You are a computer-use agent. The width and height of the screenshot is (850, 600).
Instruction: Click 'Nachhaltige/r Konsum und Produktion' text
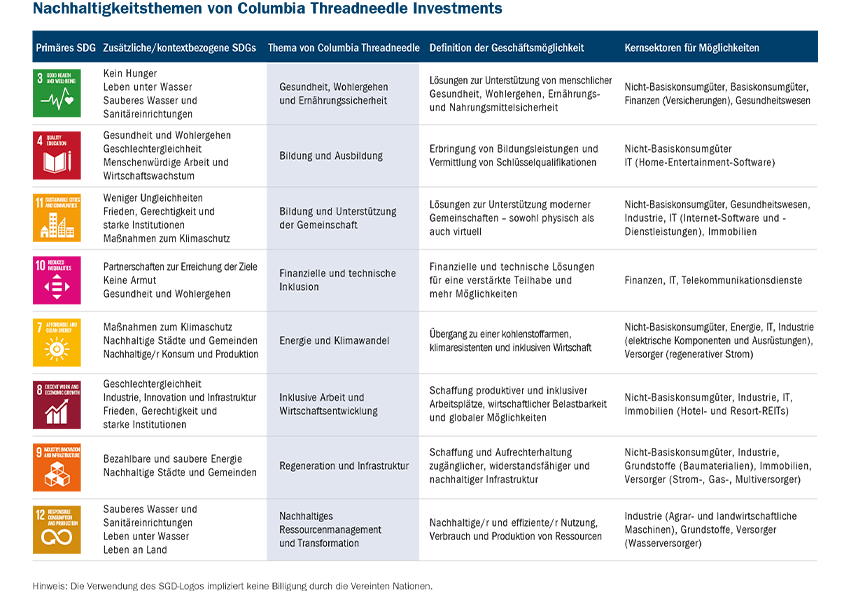coord(181,354)
